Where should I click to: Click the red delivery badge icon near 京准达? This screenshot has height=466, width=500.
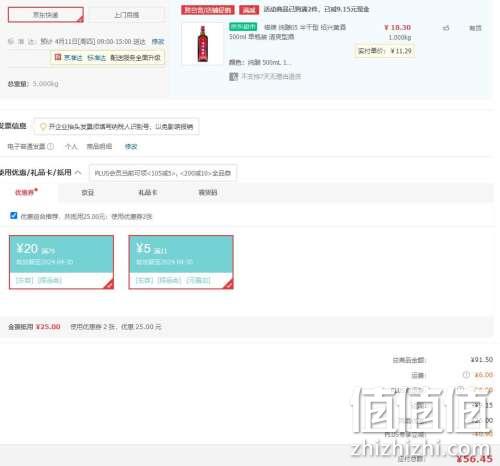click(x=58, y=57)
